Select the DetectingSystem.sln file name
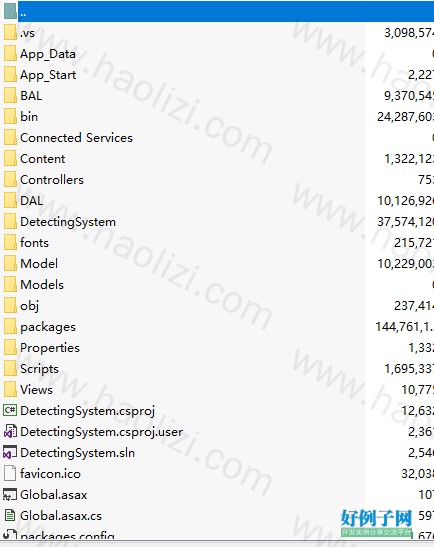The height and width of the screenshot is (547, 434). point(77,453)
